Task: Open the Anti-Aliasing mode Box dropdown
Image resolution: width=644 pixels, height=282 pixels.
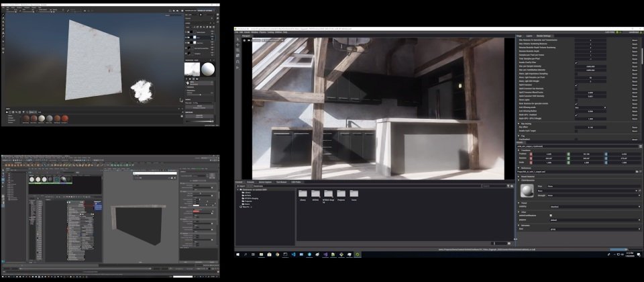Action: coord(590,107)
